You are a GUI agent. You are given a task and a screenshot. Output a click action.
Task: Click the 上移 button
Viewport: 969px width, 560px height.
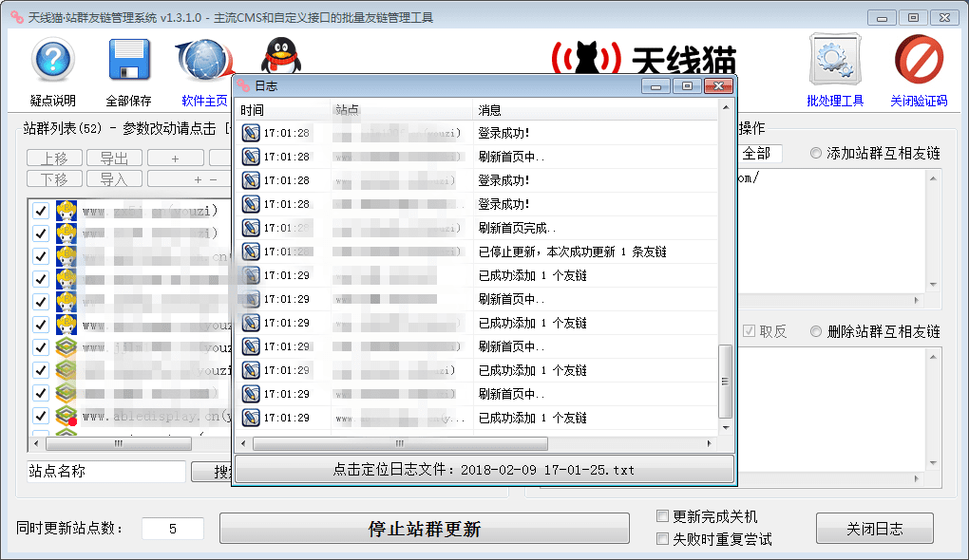[54, 159]
